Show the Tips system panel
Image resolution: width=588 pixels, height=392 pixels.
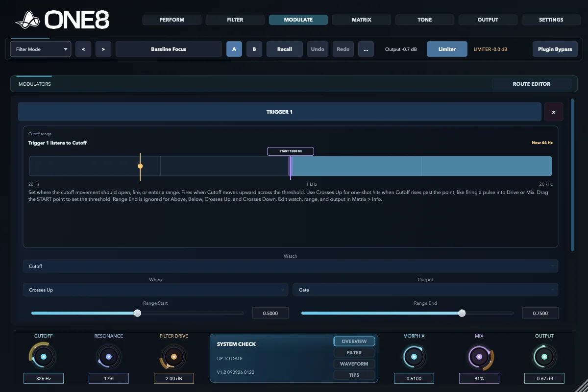(354, 375)
